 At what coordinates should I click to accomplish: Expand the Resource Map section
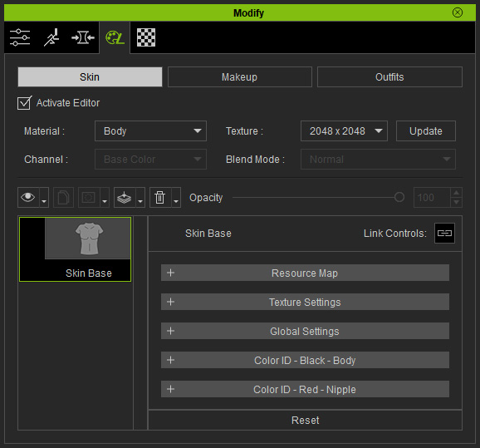305,273
